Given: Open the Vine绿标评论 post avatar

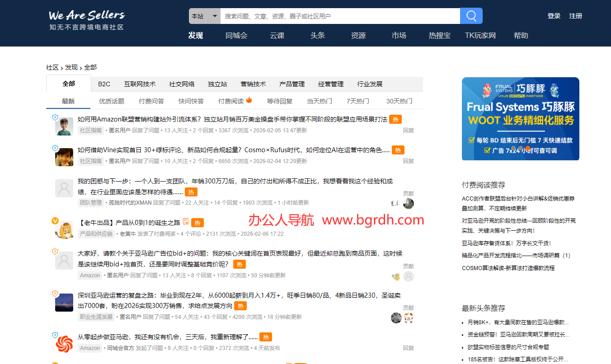Looking at the screenshot, I should (x=64, y=157).
